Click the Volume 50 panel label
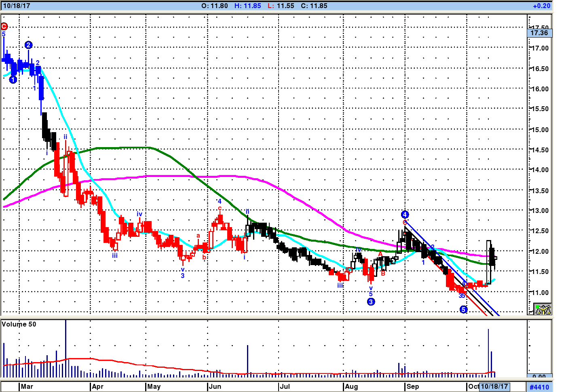 coord(19,324)
